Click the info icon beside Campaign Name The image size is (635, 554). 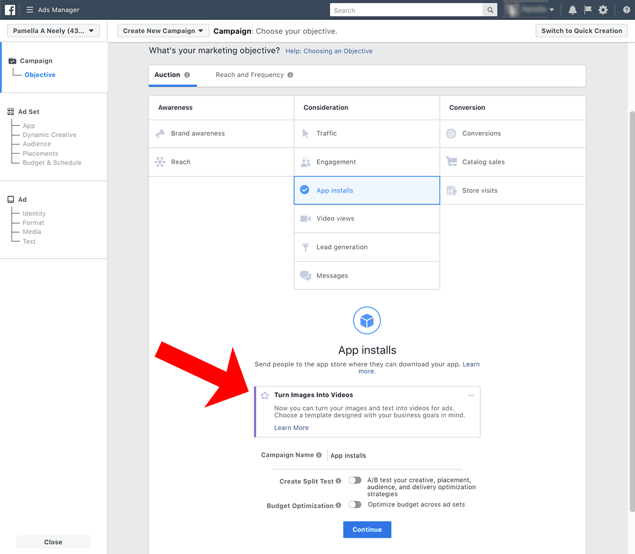tap(319, 455)
